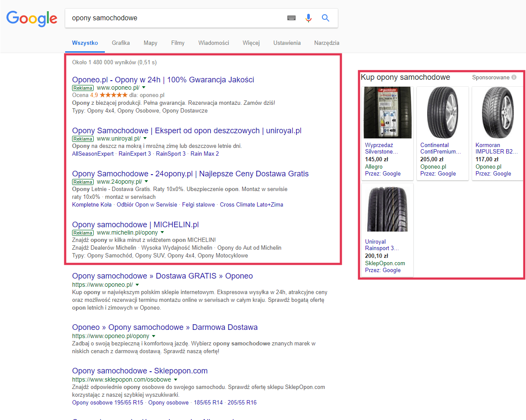Open the Ustawienia menu
Image resolution: width=526 pixels, height=420 pixels.
[287, 43]
